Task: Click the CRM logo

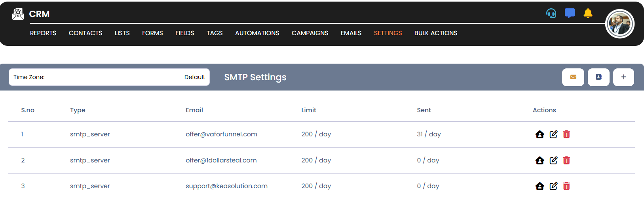Action: click(x=31, y=14)
